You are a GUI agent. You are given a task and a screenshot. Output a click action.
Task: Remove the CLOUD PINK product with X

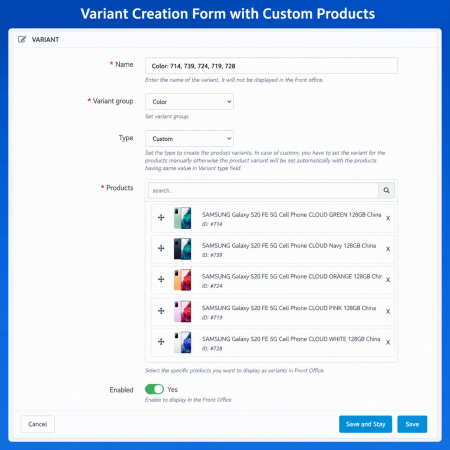pyautogui.click(x=388, y=312)
